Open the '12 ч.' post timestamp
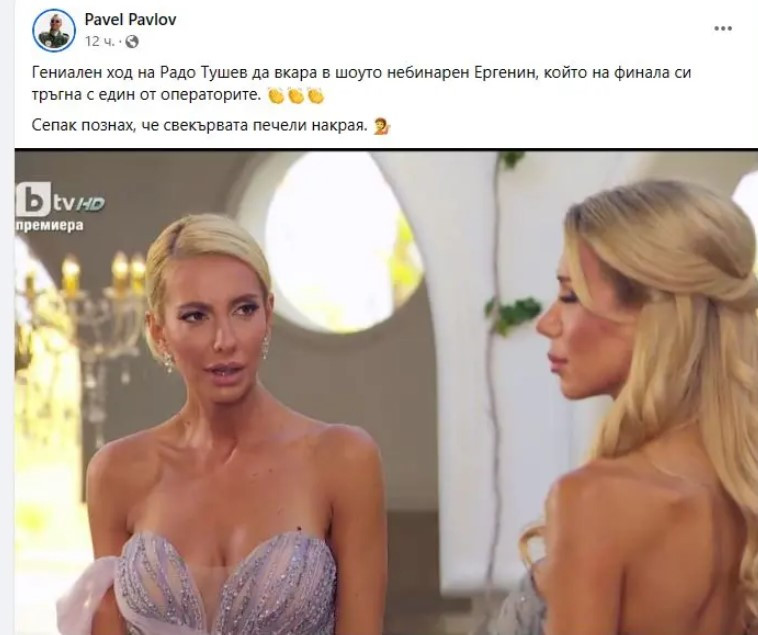Viewport: 758px width, 635px height. click(100, 42)
